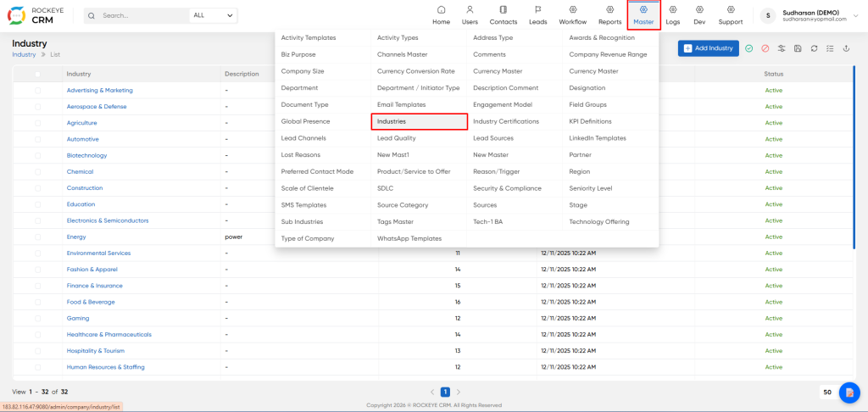Viewport: 868px width, 412px height.
Task: Click the blue floating notes icon
Action: click(849, 393)
